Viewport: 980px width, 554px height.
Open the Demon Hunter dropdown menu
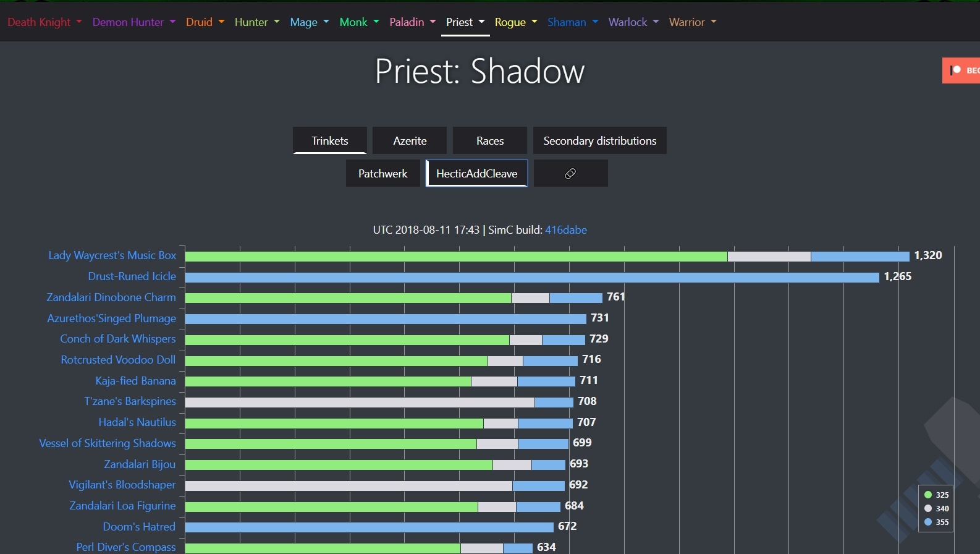pos(134,22)
